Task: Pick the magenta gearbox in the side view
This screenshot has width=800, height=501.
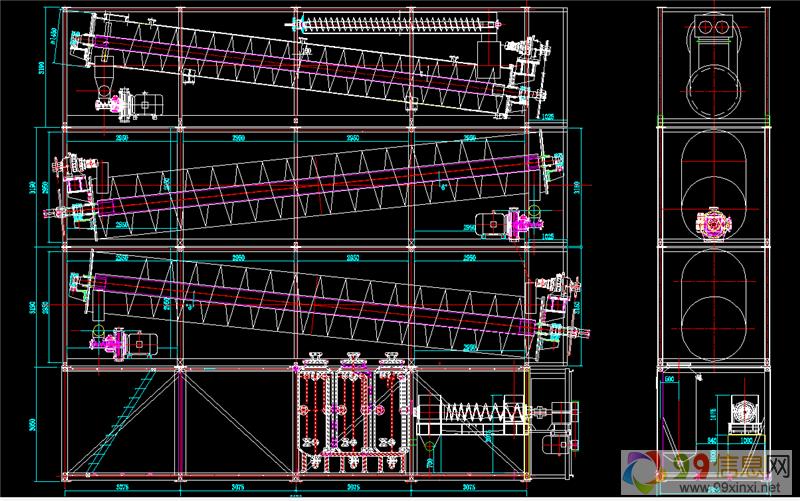Action: tap(714, 224)
